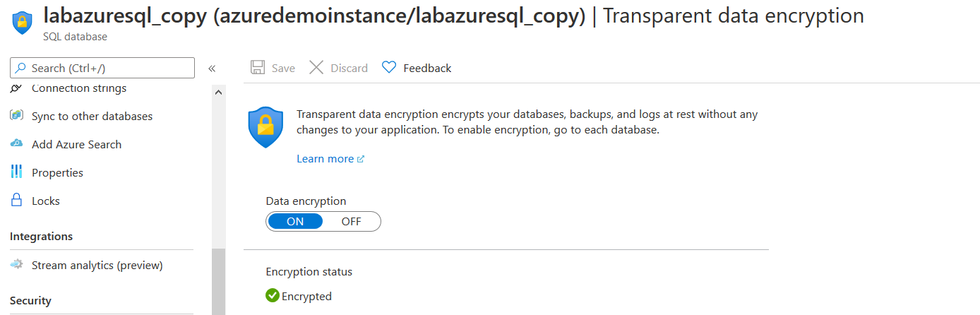This screenshot has height=315, width=980.
Task: Click the Connection strings plug icon
Action: click(16, 89)
